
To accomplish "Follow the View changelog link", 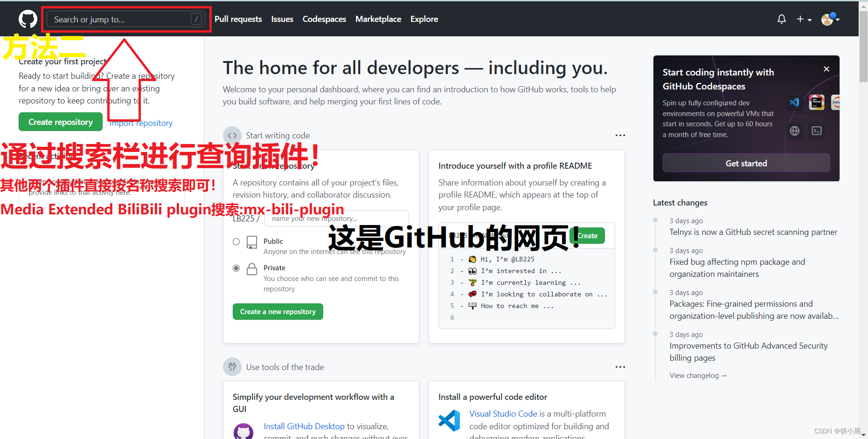I will (x=697, y=375).
